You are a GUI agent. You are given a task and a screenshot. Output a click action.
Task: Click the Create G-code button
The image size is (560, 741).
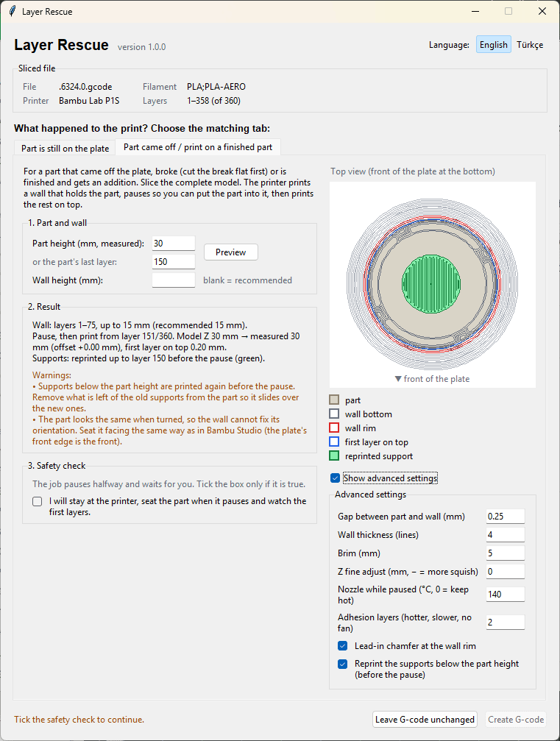pos(516,719)
